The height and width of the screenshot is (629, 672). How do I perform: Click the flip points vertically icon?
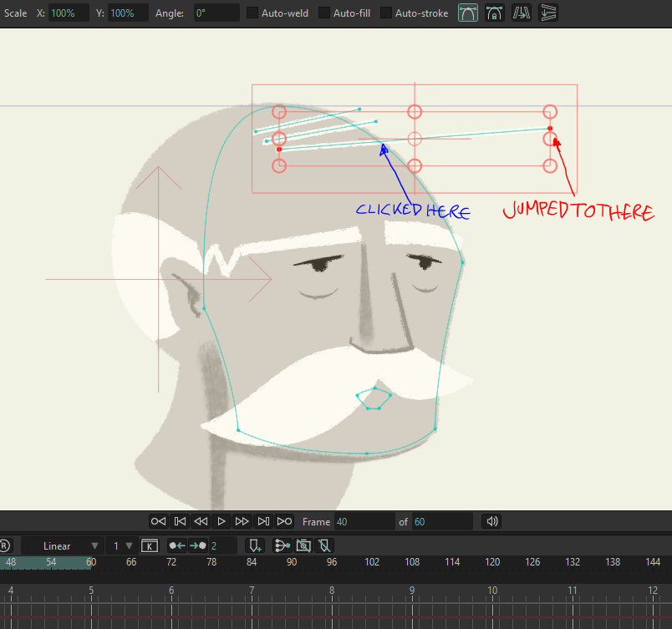click(548, 13)
